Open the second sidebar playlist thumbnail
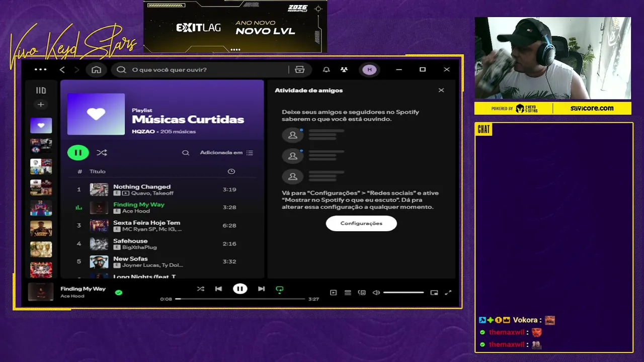 (x=41, y=146)
